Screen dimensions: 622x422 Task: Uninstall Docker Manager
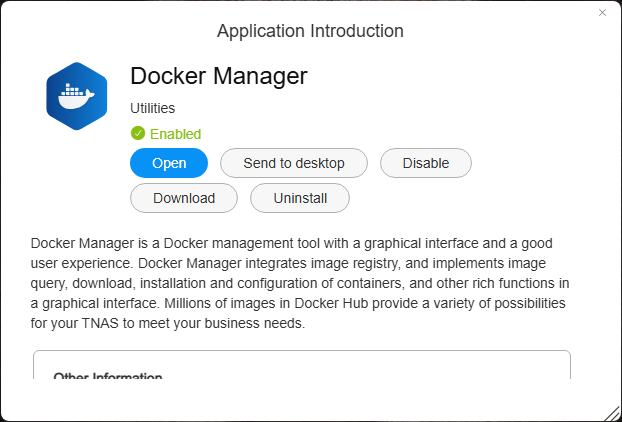point(300,198)
